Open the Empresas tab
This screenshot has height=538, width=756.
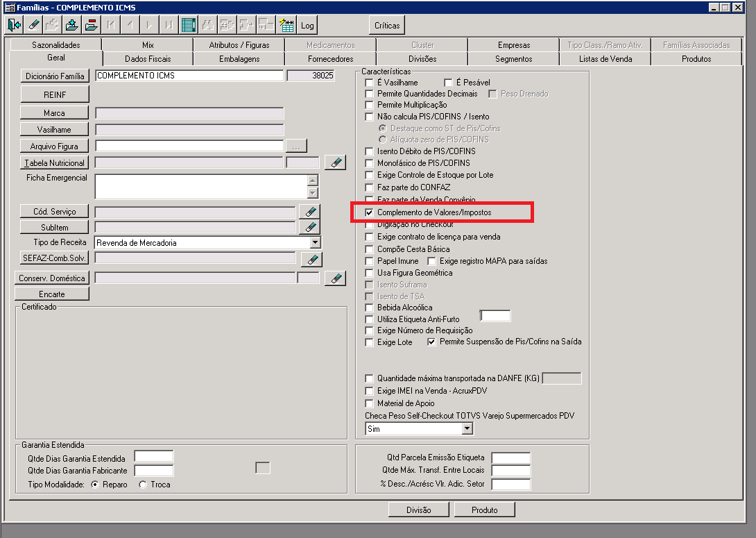pos(514,45)
